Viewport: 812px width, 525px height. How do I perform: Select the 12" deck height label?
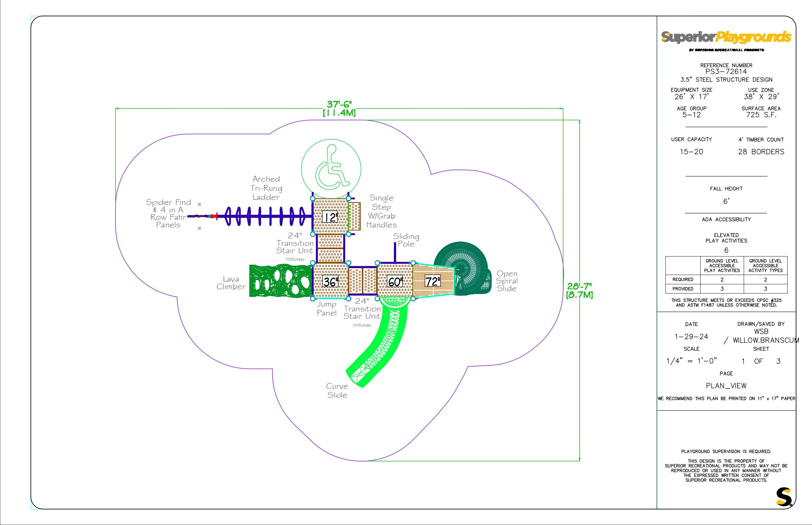(x=330, y=217)
